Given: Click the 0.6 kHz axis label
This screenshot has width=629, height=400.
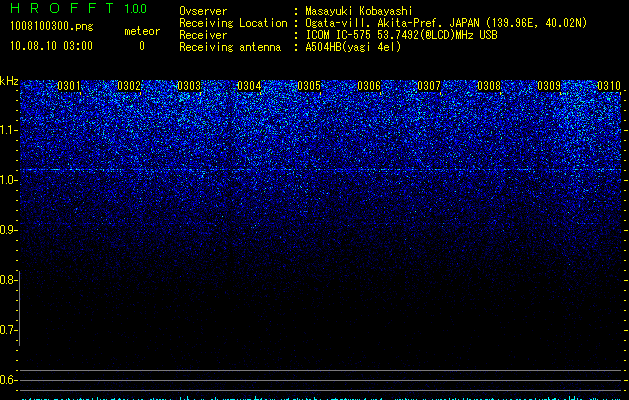Looking at the screenshot, I should [x=8, y=380].
